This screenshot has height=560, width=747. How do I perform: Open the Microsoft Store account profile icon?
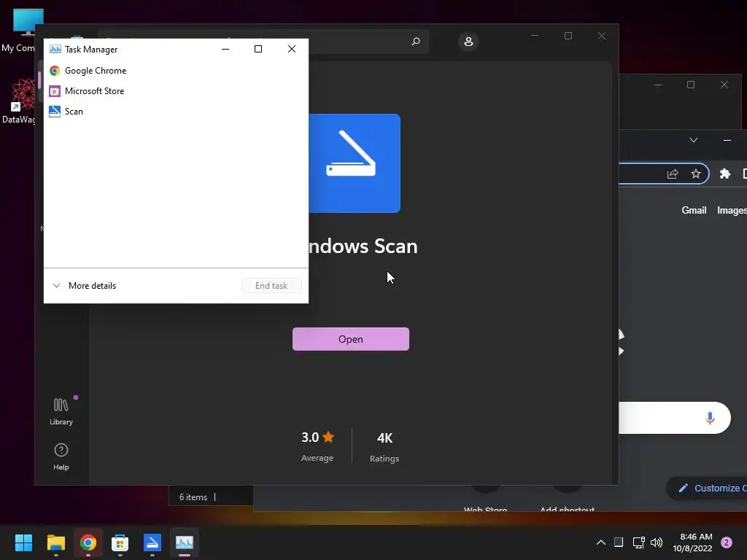click(x=468, y=42)
